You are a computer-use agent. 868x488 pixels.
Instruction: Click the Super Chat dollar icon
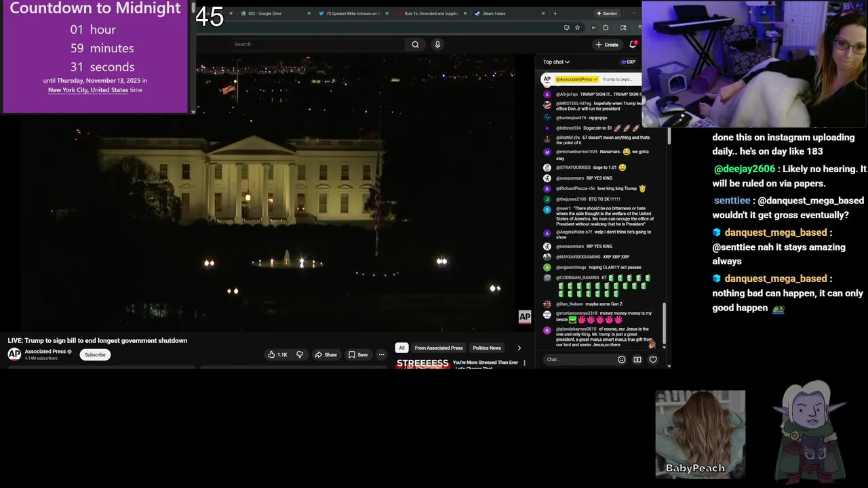637,359
